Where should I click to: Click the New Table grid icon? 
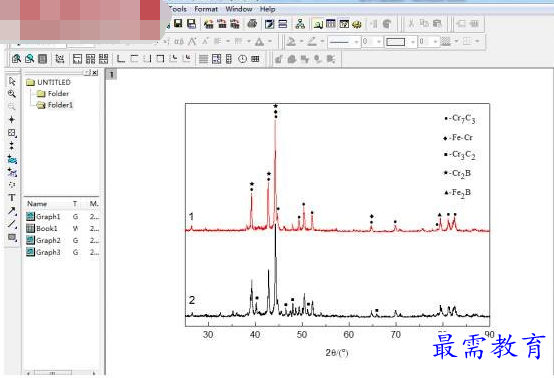(255, 59)
